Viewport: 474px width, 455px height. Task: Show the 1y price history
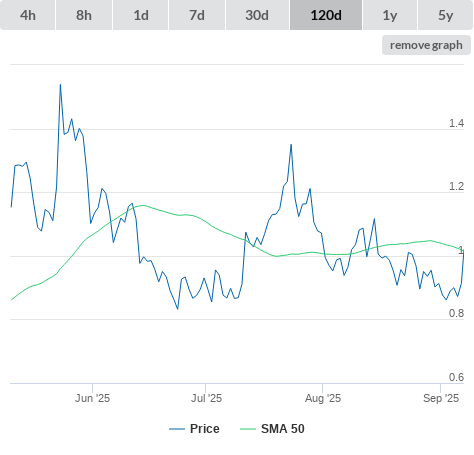coord(390,15)
